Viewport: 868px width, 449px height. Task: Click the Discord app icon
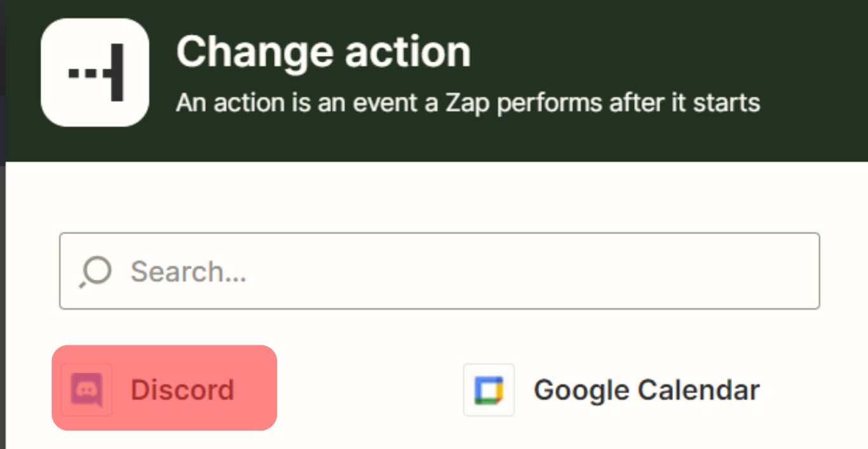[x=86, y=390]
